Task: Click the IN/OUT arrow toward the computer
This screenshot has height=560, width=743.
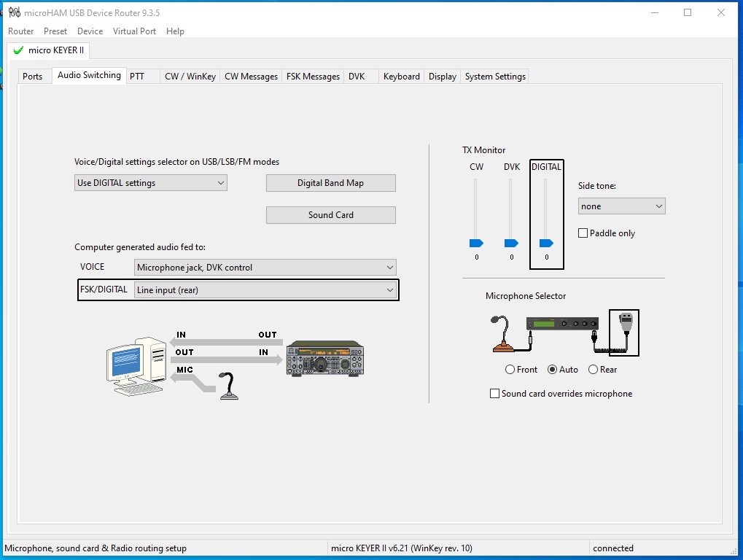Action: [226, 341]
